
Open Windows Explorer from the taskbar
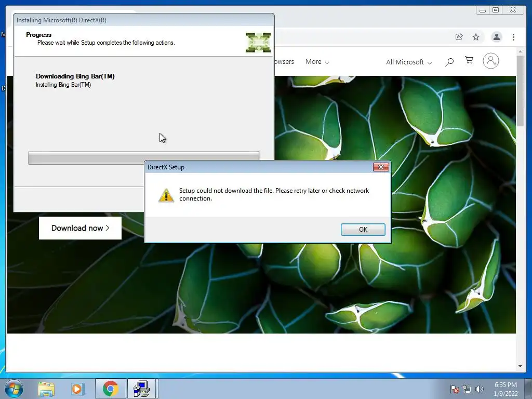tap(46, 389)
